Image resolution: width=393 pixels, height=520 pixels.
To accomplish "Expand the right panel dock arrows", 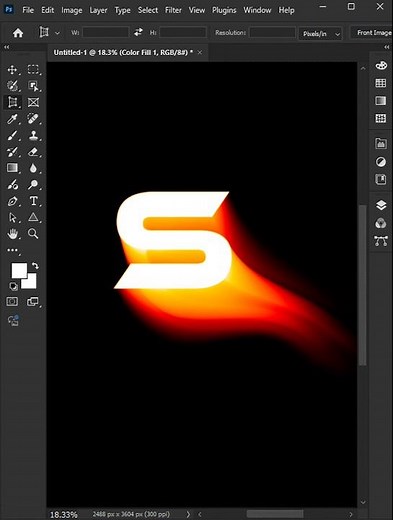I will pos(387,47).
